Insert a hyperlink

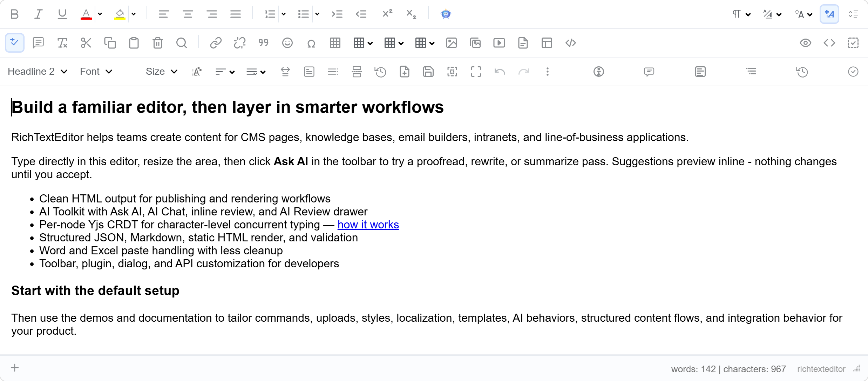point(216,43)
